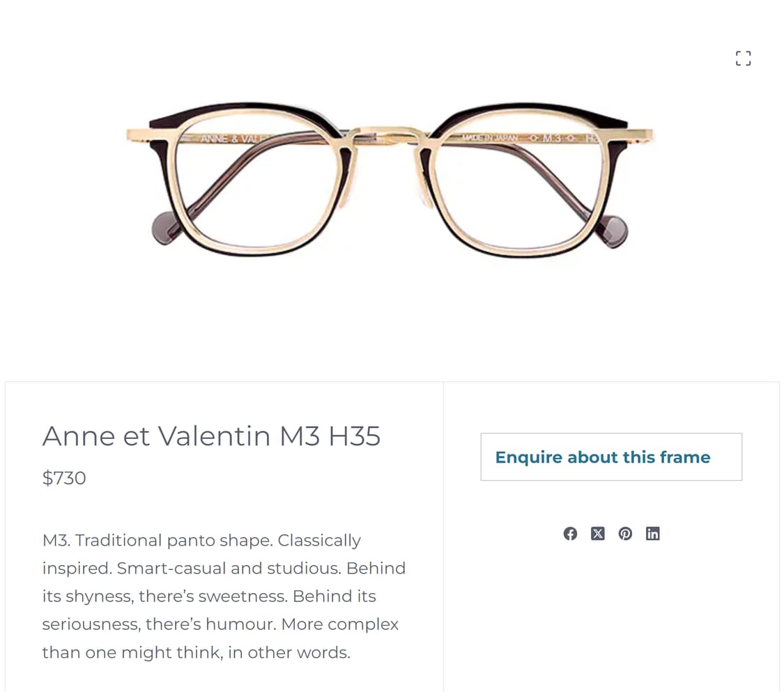The image size is (784, 692).
Task: Click the M3 engraving on the frame
Action: pyautogui.click(x=552, y=138)
